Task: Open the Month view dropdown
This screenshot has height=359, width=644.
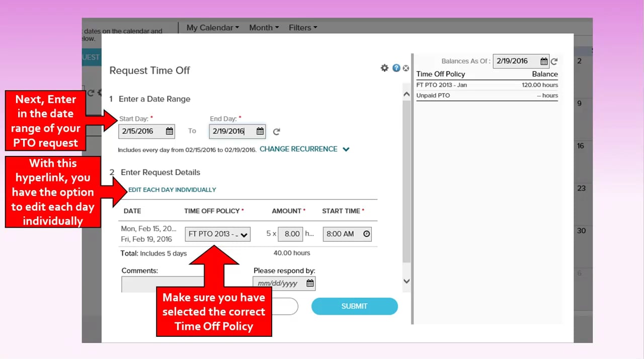Action: pyautogui.click(x=264, y=28)
